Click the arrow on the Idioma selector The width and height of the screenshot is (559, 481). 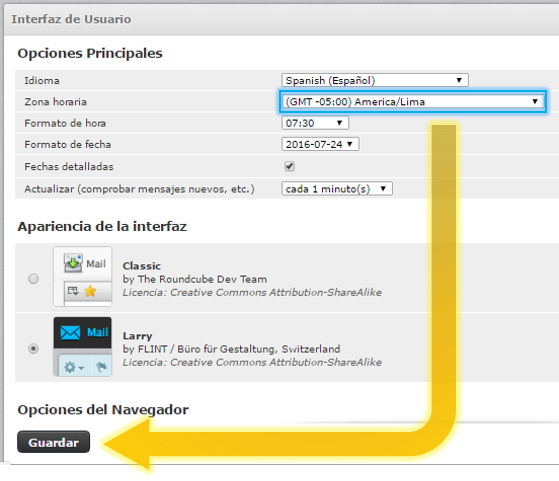tap(459, 80)
